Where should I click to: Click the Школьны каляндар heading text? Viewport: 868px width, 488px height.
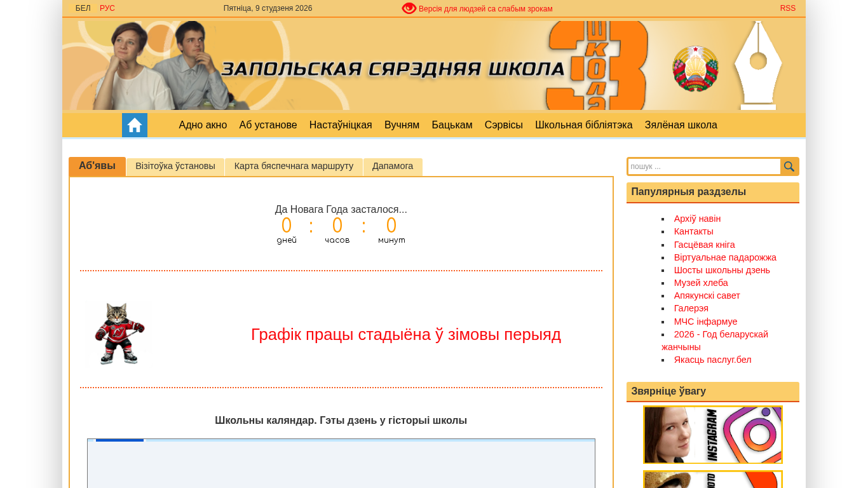[x=341, y=421]
